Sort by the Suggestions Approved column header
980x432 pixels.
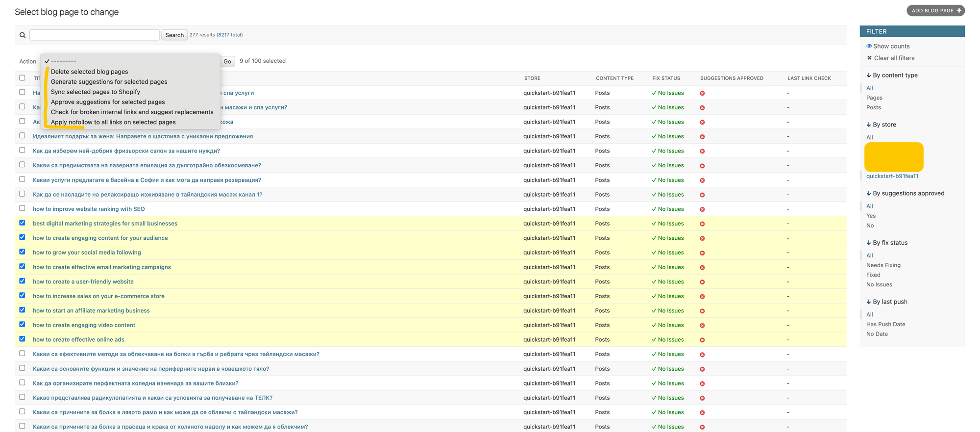(x=732, y=78)
